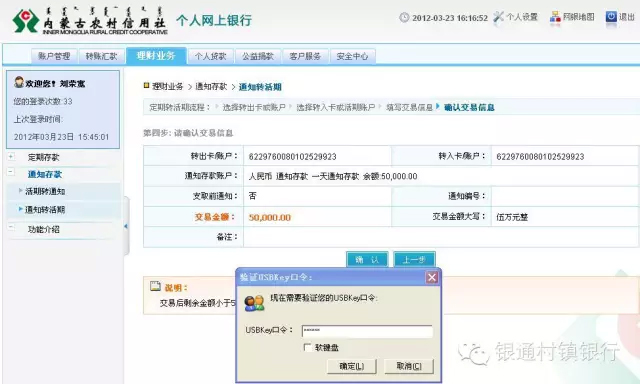Screen dimensions: 640x384
Task: Click step 选择转出卡或账户
Action: tap(254, 107)
